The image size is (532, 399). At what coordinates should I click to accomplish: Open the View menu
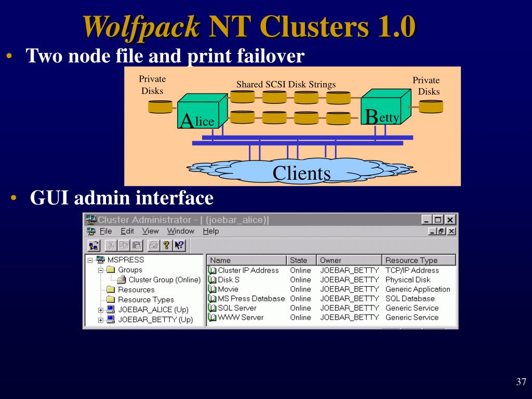[150, 231]
